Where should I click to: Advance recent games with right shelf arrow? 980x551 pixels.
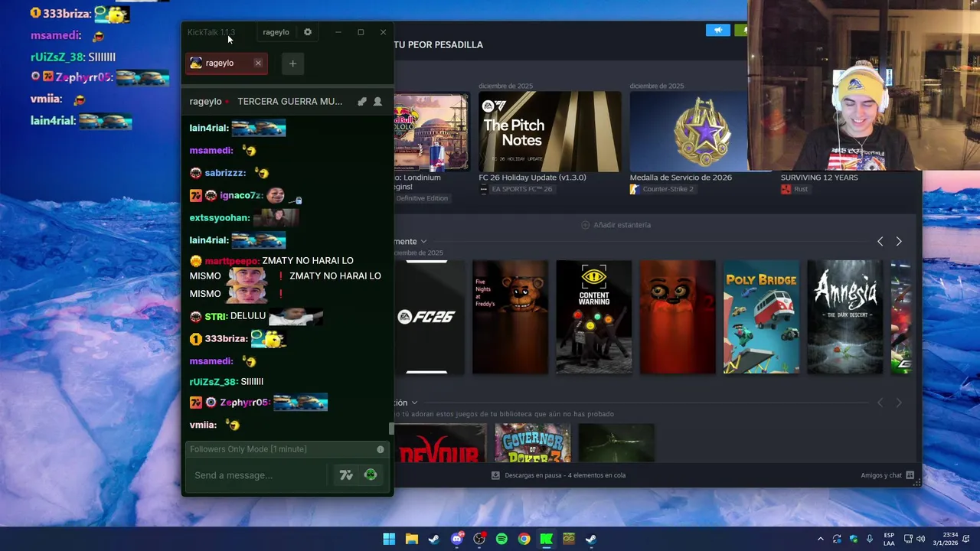tap(899, 242)
